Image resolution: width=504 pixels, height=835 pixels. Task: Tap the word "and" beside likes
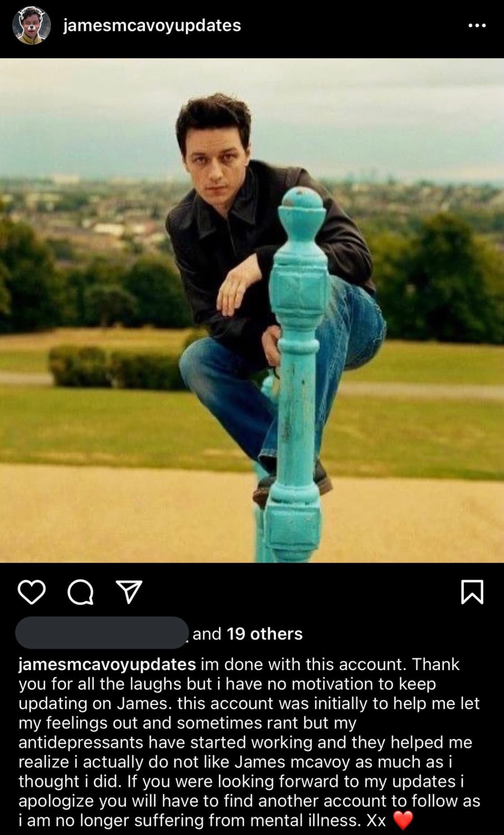point(207,633)
